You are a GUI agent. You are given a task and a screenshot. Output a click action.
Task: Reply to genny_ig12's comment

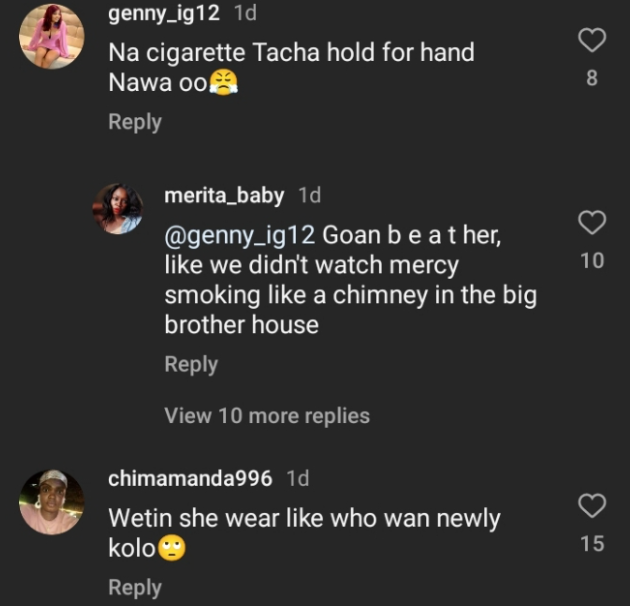(x=135, y=122)
